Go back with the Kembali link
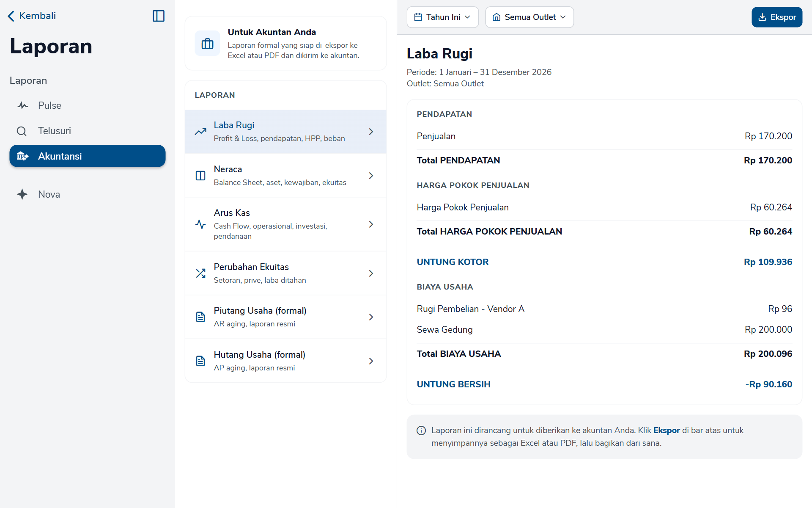 [32, 16]
